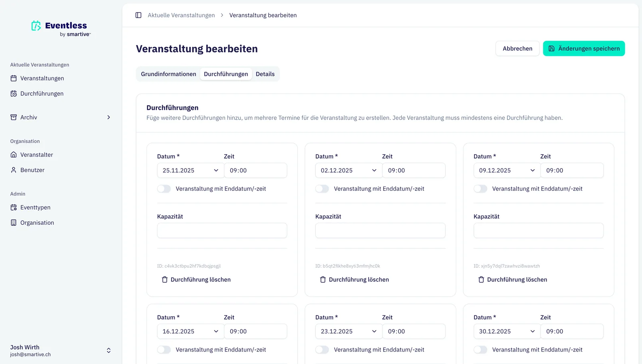Click the Abbrechen button
This screenshot has width=642, height=364.
[518, 49]
